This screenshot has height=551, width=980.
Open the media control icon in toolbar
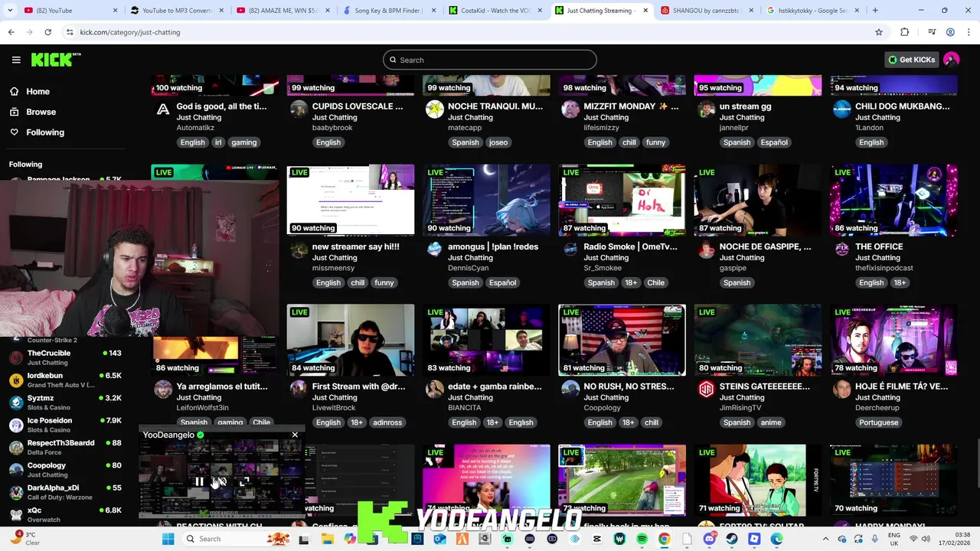tap(932, 32)
